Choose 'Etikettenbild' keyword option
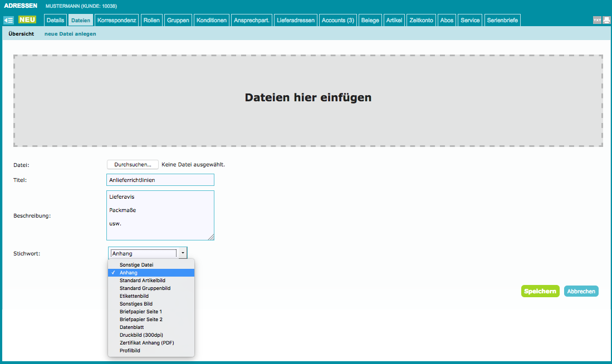The height and width of the screenshot is (364, 612). (134, 296)
